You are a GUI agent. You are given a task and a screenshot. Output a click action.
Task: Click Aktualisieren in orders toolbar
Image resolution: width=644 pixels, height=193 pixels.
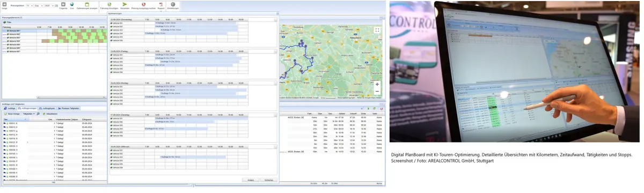point(50,114)
